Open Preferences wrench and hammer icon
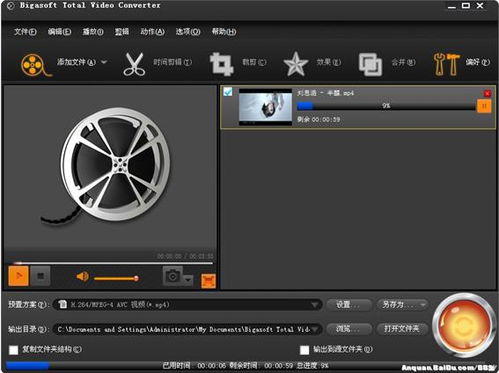Screen dimensions: 499x373 tap(446, 64)
